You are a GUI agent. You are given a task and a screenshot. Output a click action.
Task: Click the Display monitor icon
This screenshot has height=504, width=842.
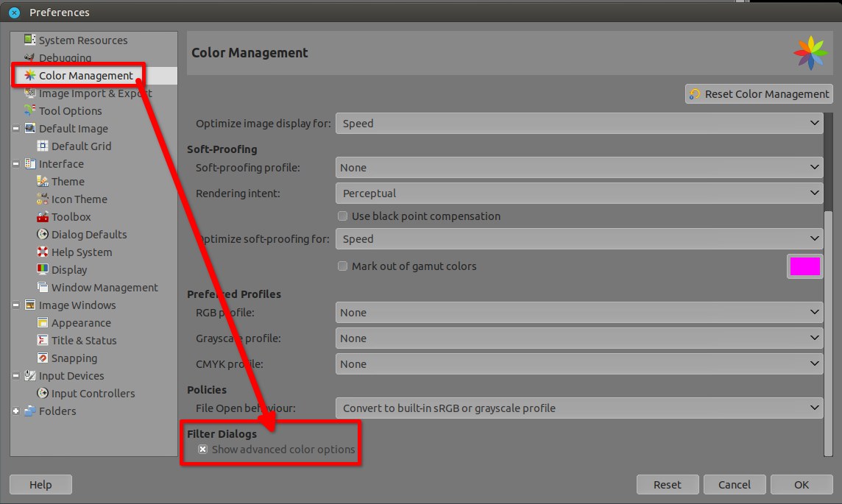[x=42, y=270]
